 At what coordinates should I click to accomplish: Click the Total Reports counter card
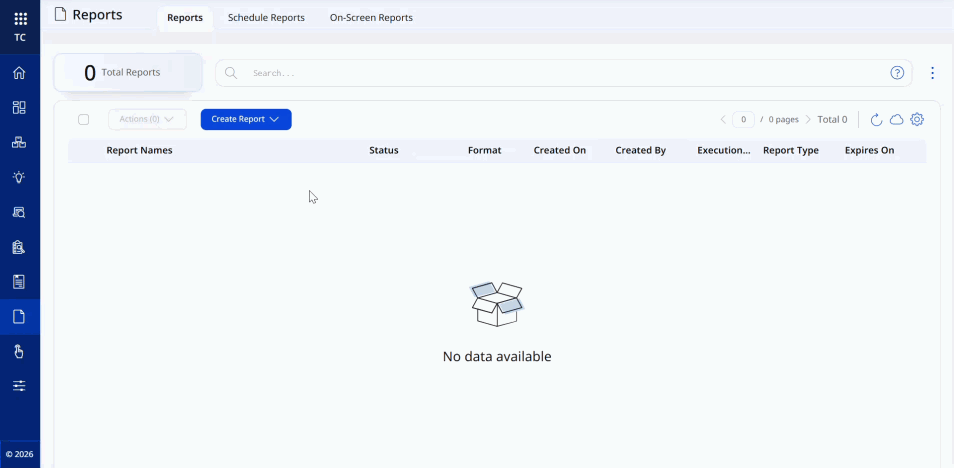(x=128, y=72)
